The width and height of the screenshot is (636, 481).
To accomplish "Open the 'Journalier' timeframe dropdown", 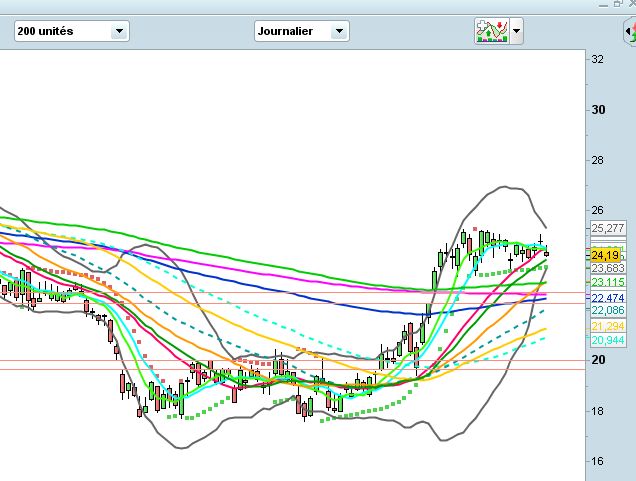I will (302, 31).
